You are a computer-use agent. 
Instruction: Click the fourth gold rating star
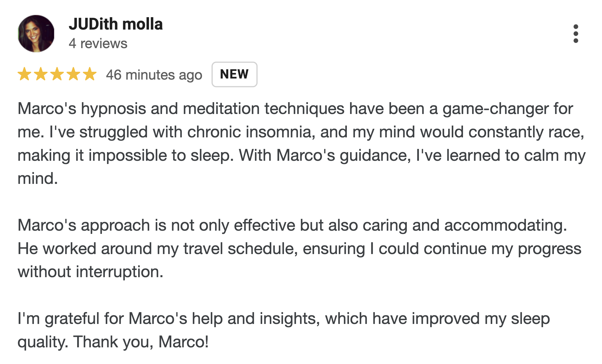(73, 74)
